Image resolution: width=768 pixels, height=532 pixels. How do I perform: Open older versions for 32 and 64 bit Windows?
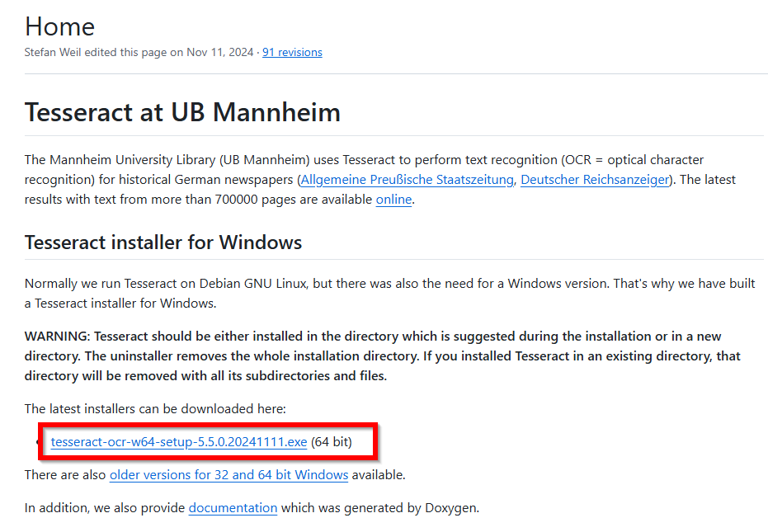[229, 475]
